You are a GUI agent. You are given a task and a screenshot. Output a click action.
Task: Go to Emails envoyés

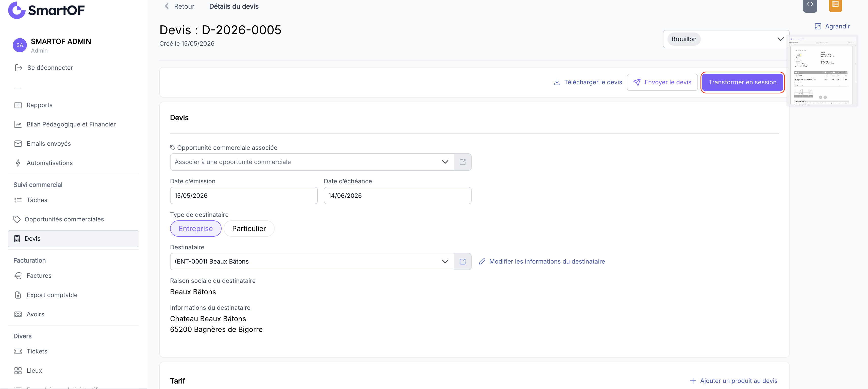click(x=73, y=144)
